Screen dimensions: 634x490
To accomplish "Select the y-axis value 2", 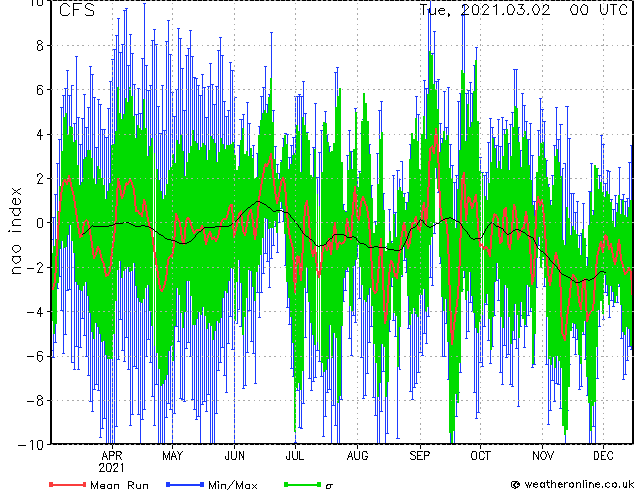I will (40, 178).
